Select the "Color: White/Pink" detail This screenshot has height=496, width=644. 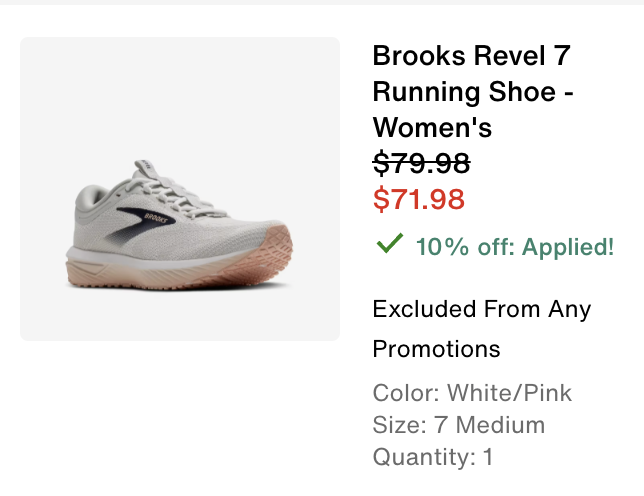coord(472,392)
